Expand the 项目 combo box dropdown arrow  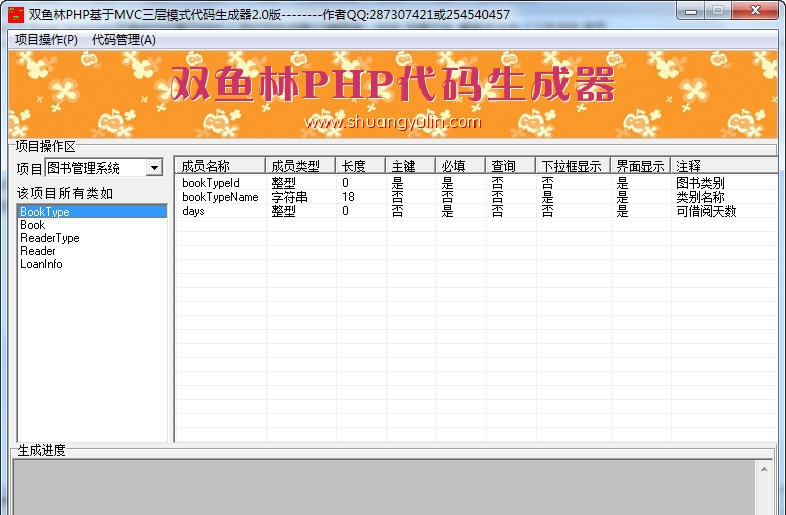pyautogui.click(x=154, y=169)
